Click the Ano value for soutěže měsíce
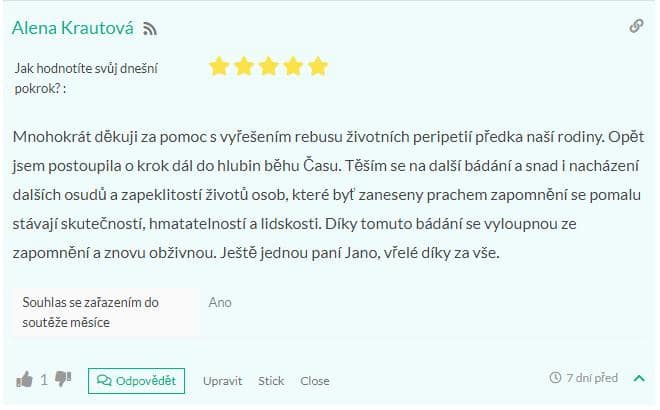This screenshot has width=660, height=410. [x=220, y=302]
